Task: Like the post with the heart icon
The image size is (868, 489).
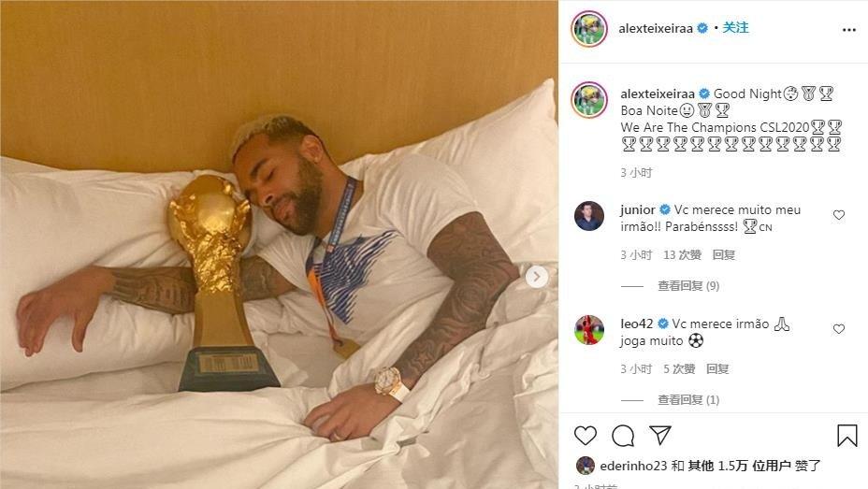Action: (x=586, y=436)
